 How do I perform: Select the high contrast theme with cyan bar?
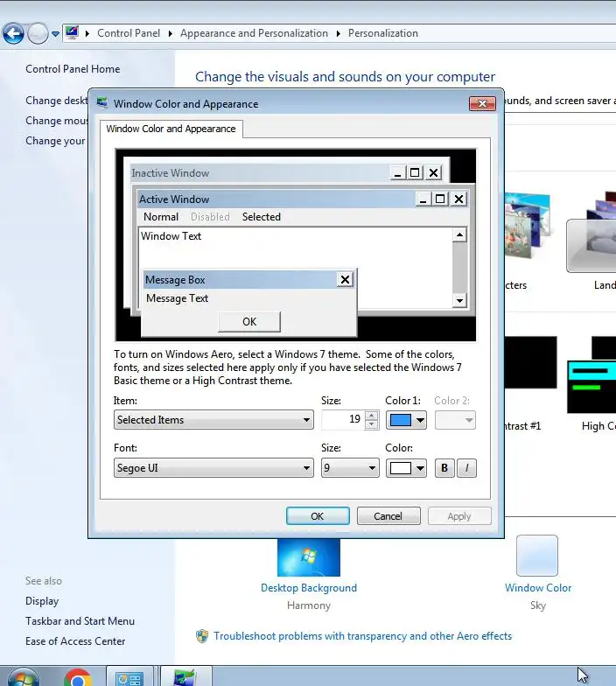pos(591,375)
